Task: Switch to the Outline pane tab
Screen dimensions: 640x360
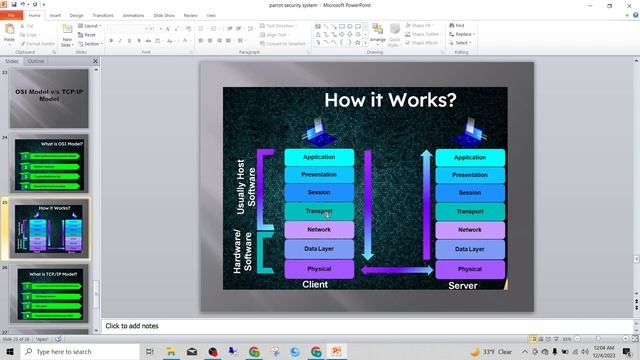Action: [x=36, y=61]
